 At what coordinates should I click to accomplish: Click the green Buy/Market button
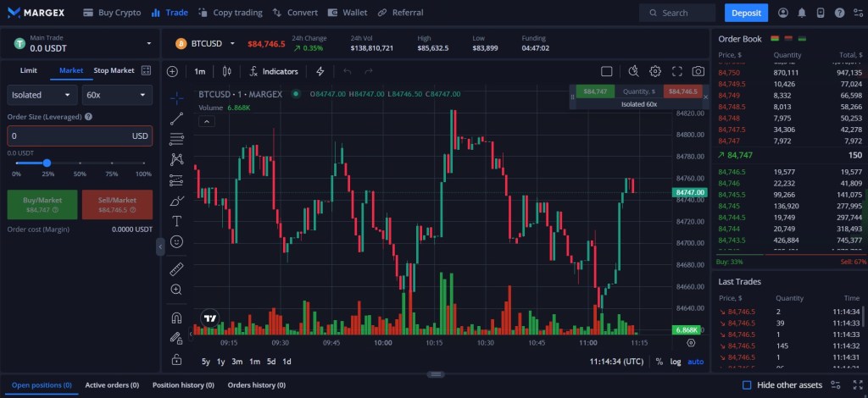42,205
